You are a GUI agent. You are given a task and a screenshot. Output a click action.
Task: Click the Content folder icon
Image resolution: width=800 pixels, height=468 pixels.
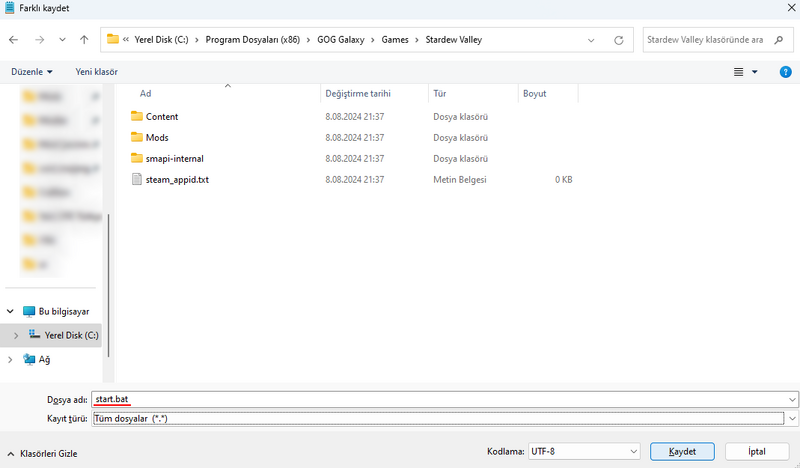point(136,116)
